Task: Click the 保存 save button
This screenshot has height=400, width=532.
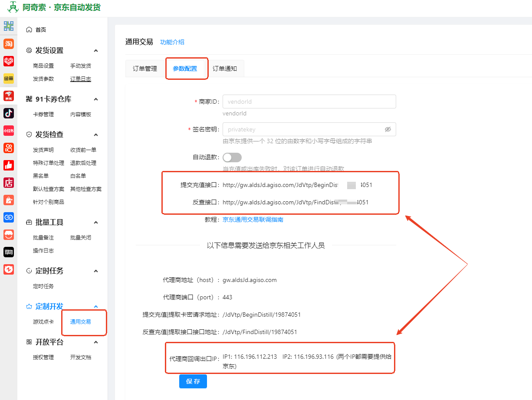Action: coord(193,381)
